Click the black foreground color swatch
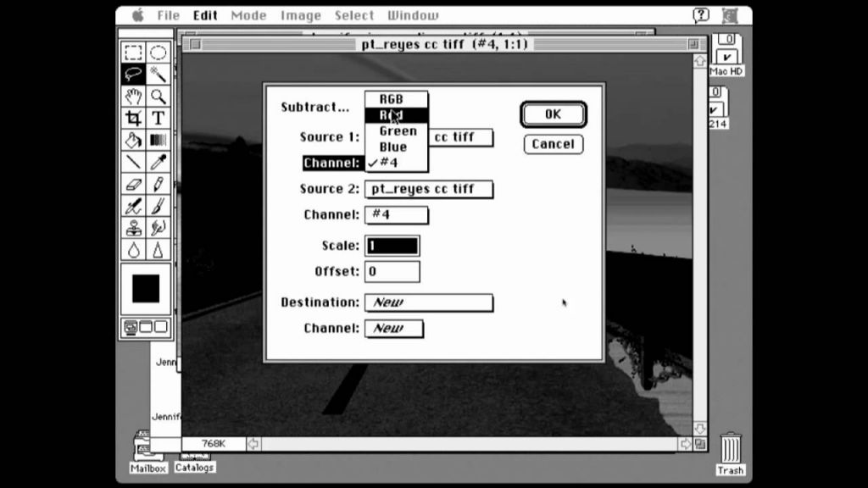 tap(146, 289)
